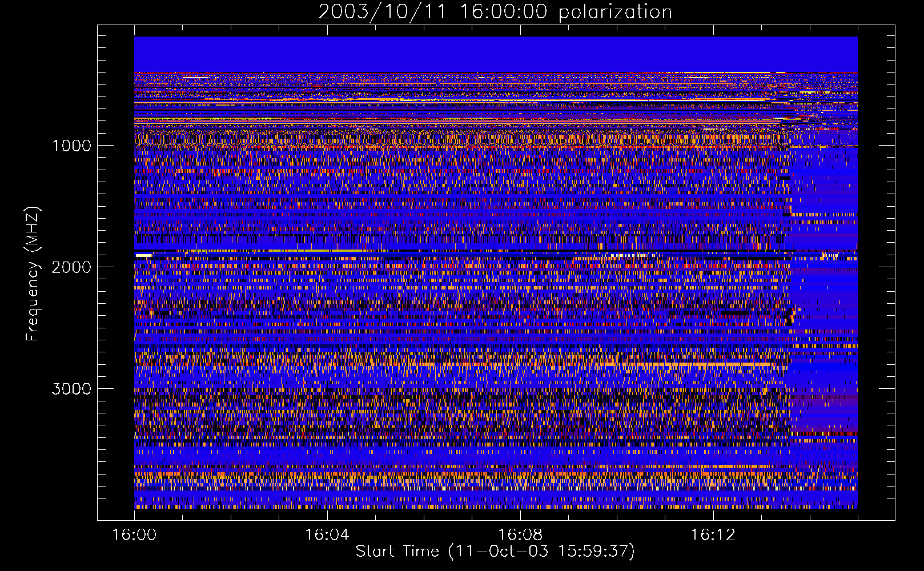Click the 16:04 time tick label
This screenshot has width=924, height=571.
pos(327,534)
